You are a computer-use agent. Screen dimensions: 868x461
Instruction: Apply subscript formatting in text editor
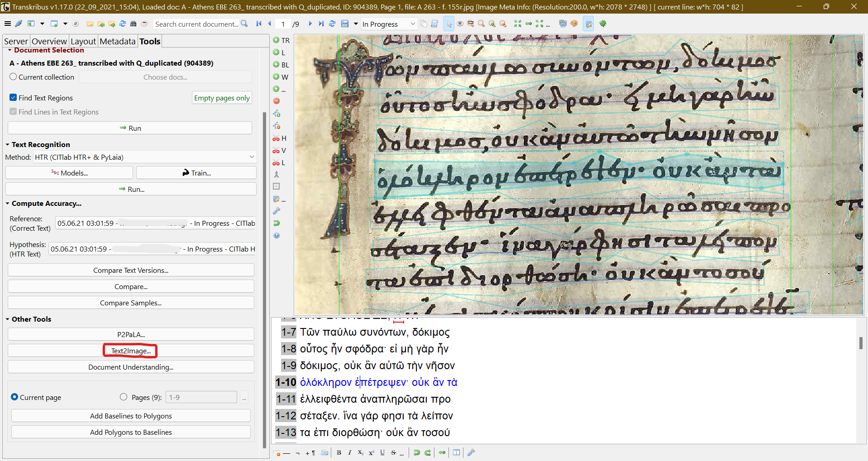tap(361, 452)
